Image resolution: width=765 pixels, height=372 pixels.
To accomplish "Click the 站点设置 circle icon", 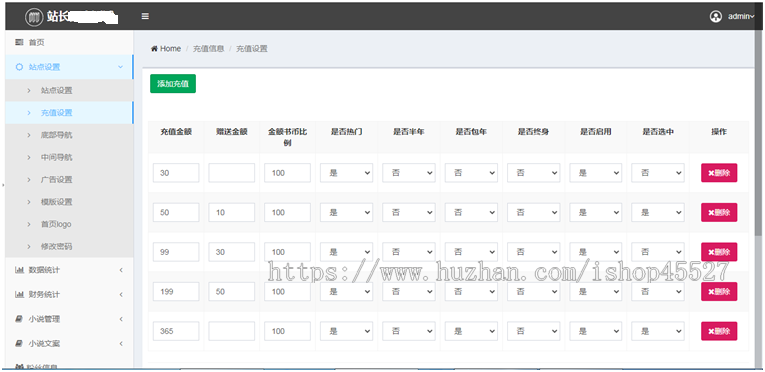I will pos(19,67).
